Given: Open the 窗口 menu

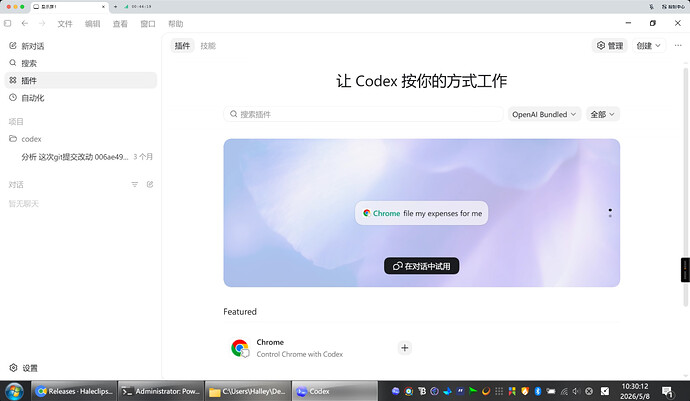Looking at the screenshot, I should (x=148, y=24).
